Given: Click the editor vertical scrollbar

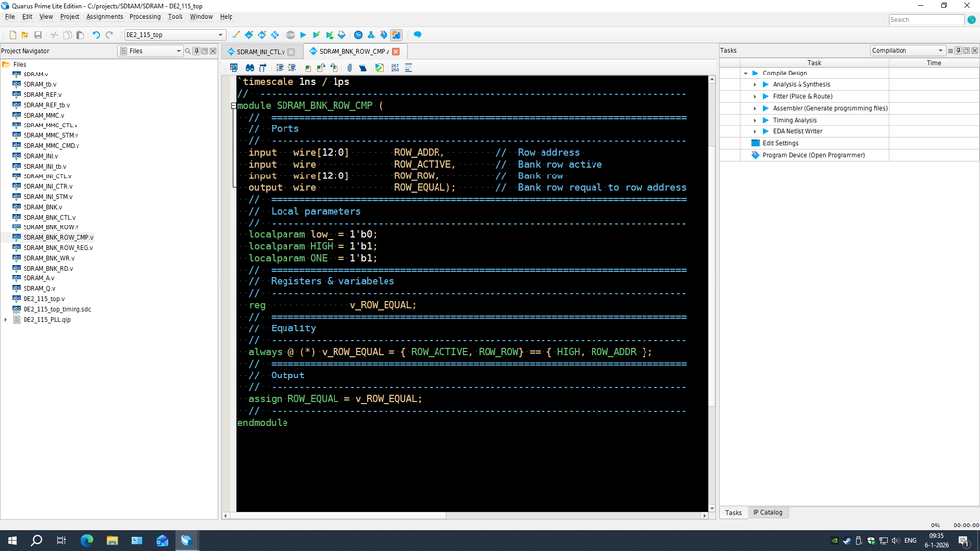Looking at the screenshot, I should point(712,245).
